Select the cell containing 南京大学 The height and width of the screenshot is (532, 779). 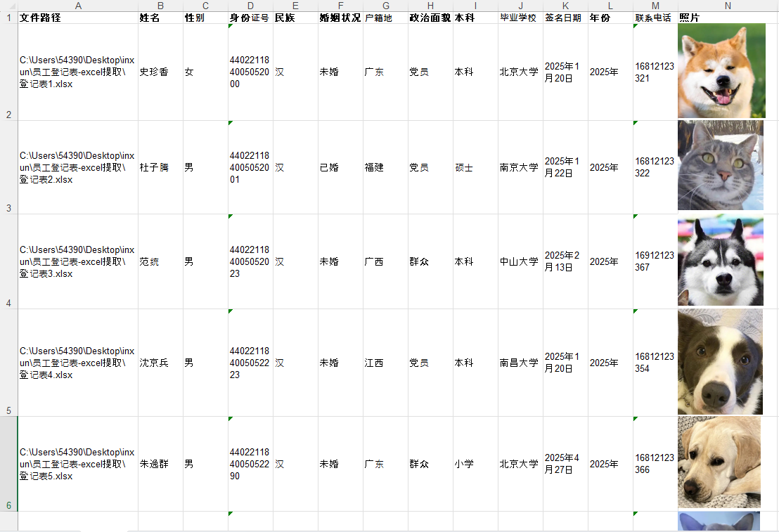click(x=520, y=167)
